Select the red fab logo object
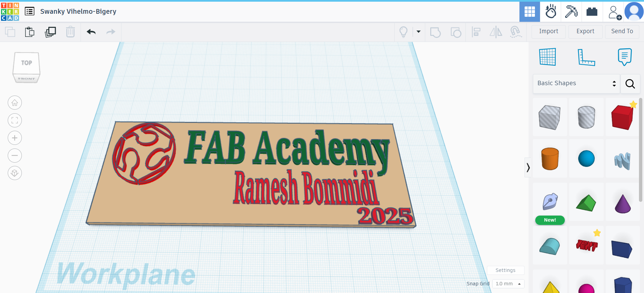The height and width of the screenshot is (293, 644). click(x=144, y=153)
